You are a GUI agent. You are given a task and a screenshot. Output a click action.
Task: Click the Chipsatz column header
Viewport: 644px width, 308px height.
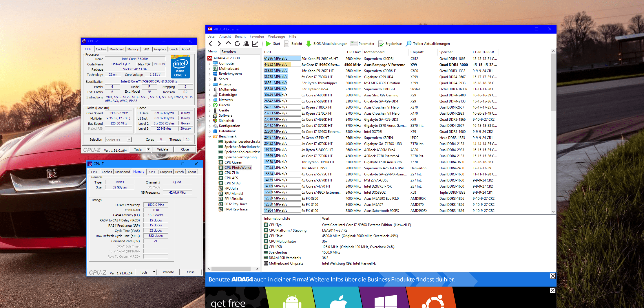pyautogui.click(x=422, y=52)
